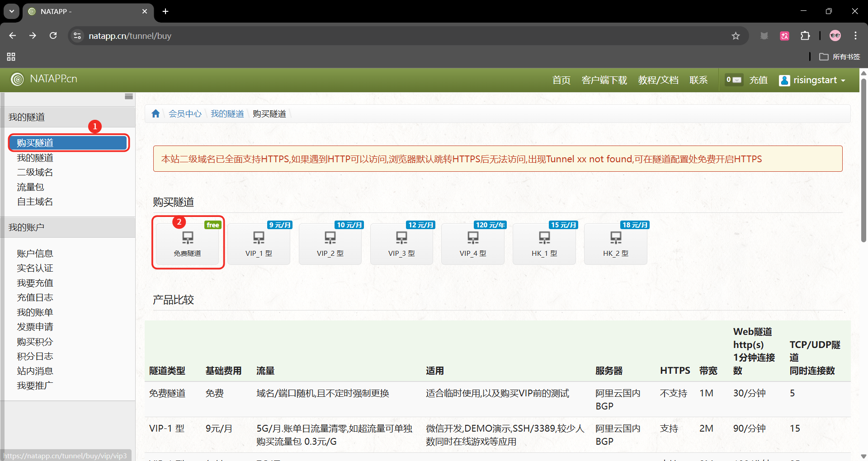The width and height of the screenshot is (868, 461).
Task: Open 客户端下载 in top navigation
Action: [x=604, y=80]
